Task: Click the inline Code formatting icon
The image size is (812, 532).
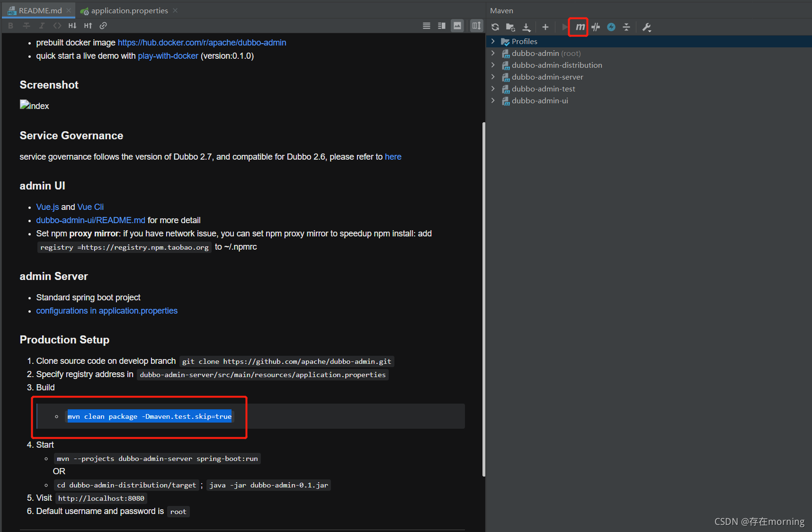Action: click(x=57, y=26)
